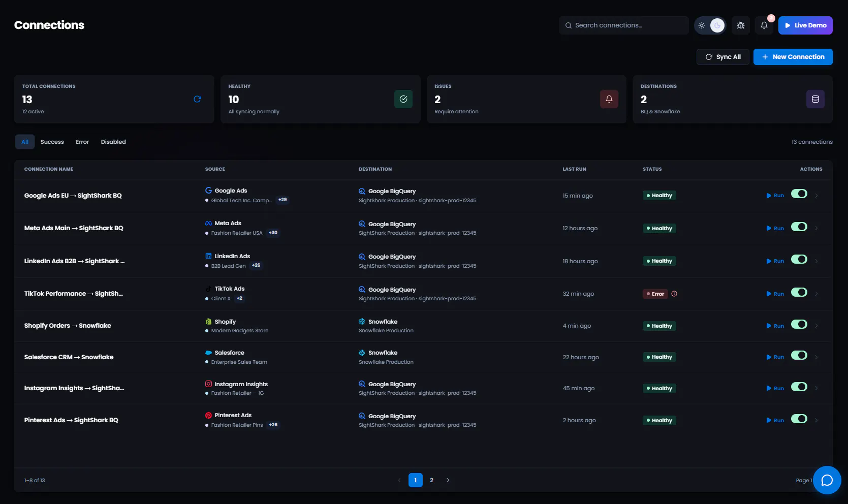Viewport: 848px width, 504px height.
Task: Click the Shopify source logo
Action: [208, 322]
